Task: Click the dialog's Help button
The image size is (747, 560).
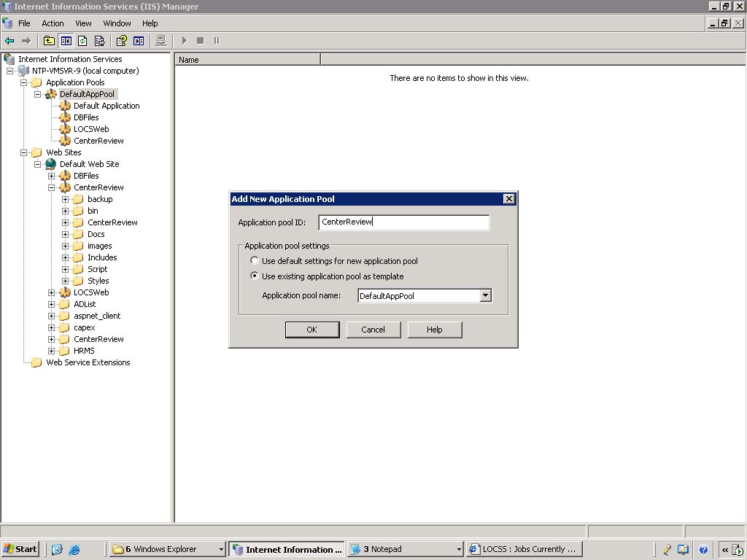Action: 435,330
